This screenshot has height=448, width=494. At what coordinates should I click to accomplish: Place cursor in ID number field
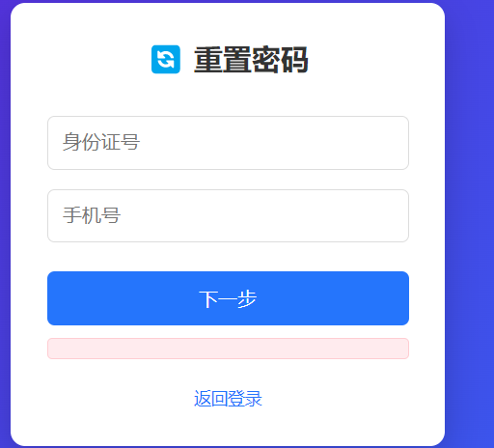click(x=228, y=143)
